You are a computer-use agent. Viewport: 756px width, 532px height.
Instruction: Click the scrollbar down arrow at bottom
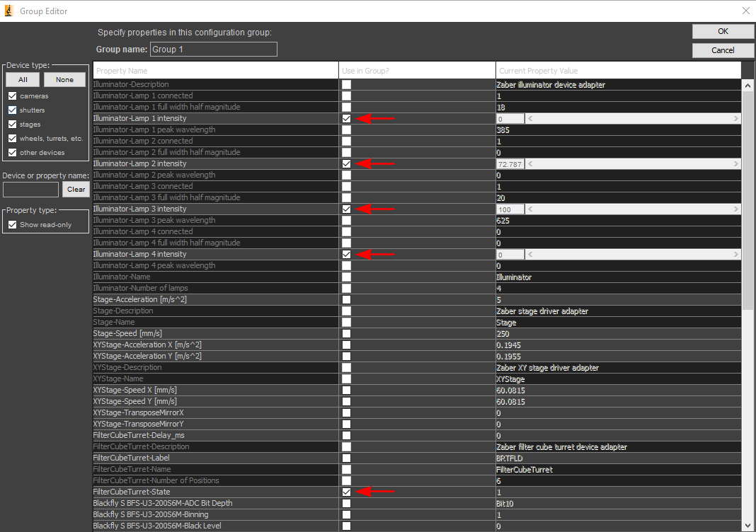pos(748,526)
